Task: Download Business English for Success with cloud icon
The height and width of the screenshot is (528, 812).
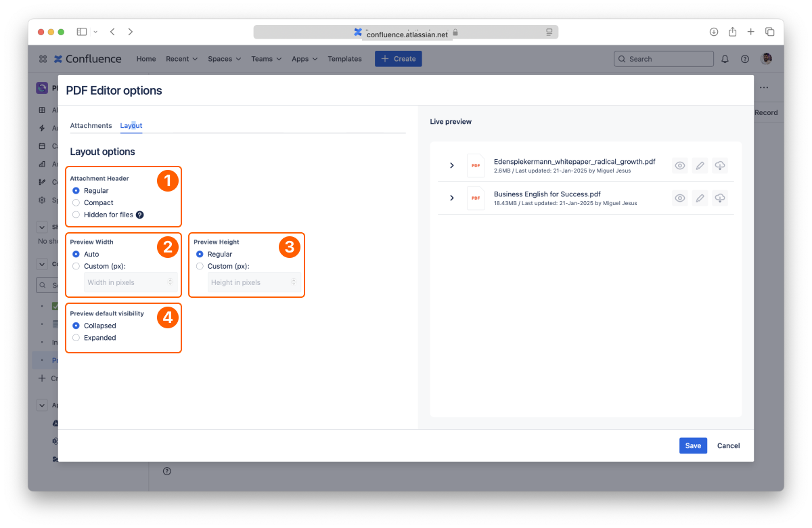Action: 720,198
